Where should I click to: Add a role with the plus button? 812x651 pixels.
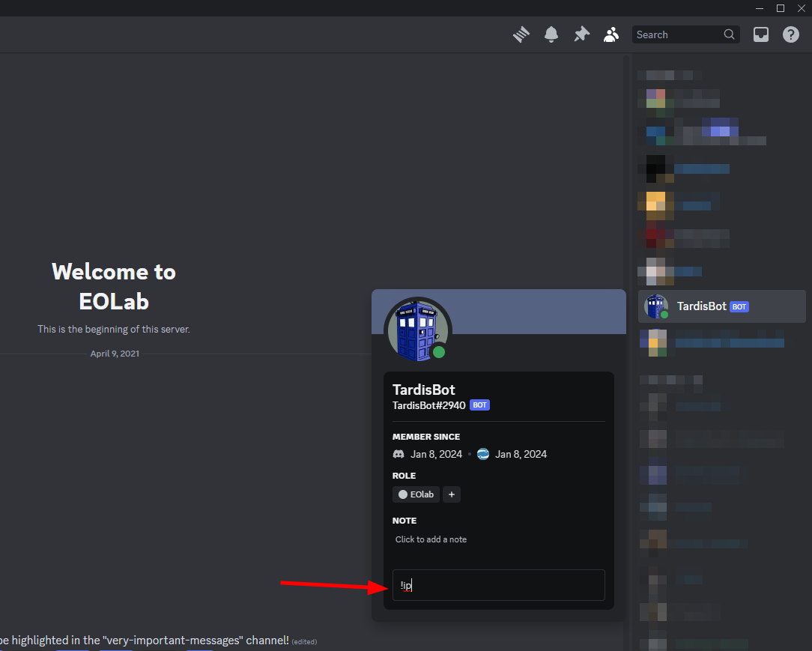coord(451,494)
